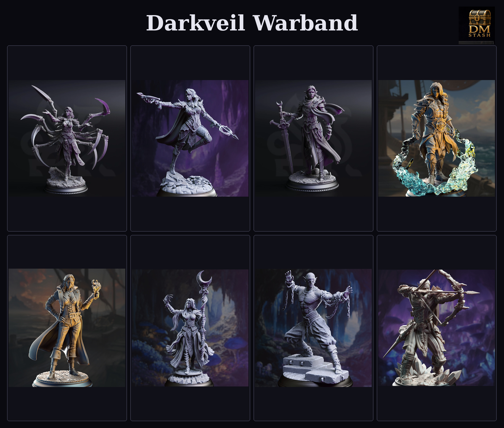The image size is (504, 428).
Task: Select the golden water-mage miniature thumbnail
Action: [436, 138]
